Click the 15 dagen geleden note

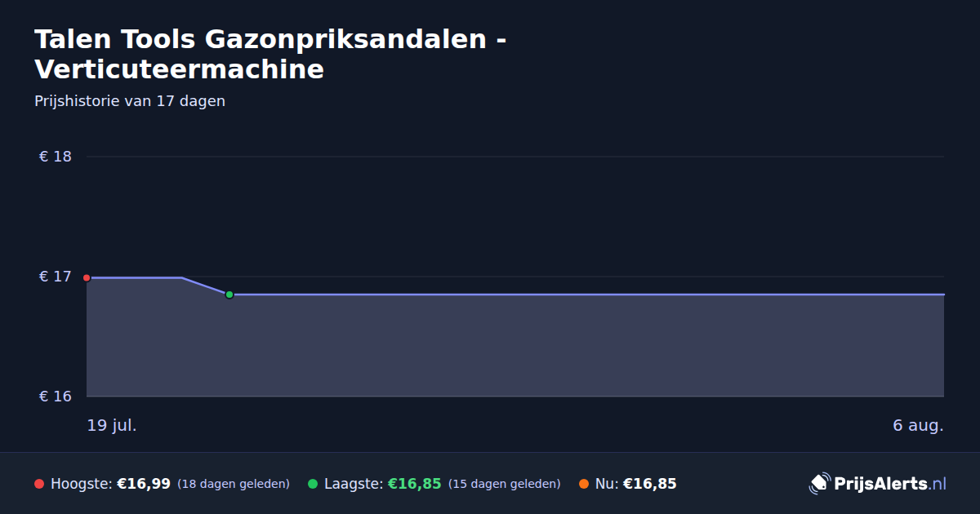pos(505,484)
